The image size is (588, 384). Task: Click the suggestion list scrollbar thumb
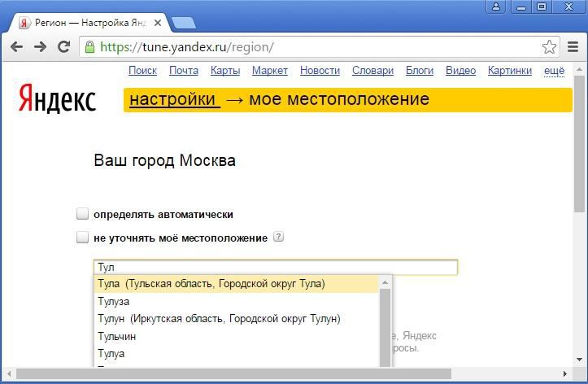tap(385, 328)
